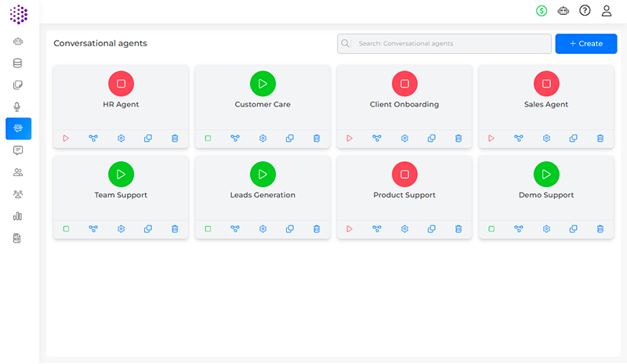Start HR Agent with small play icon
Viewport: 627px width, 364px height.
[x=66, y=139]
